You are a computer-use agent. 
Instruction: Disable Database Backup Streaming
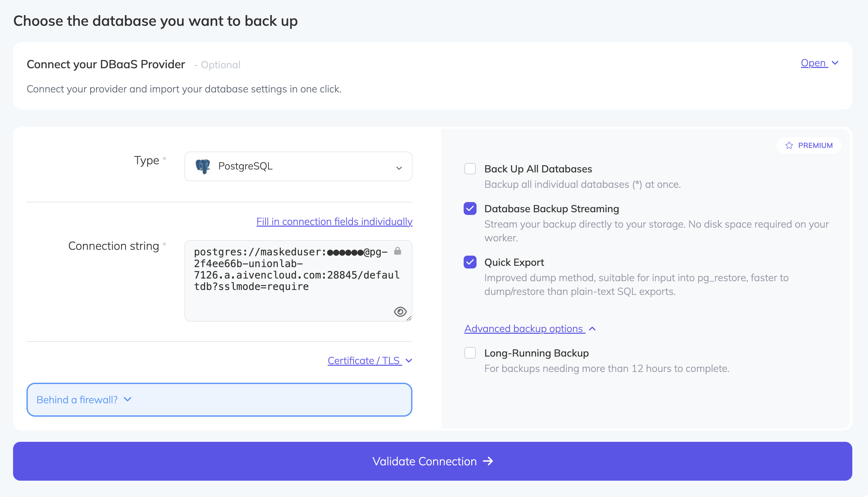point(470,209)
